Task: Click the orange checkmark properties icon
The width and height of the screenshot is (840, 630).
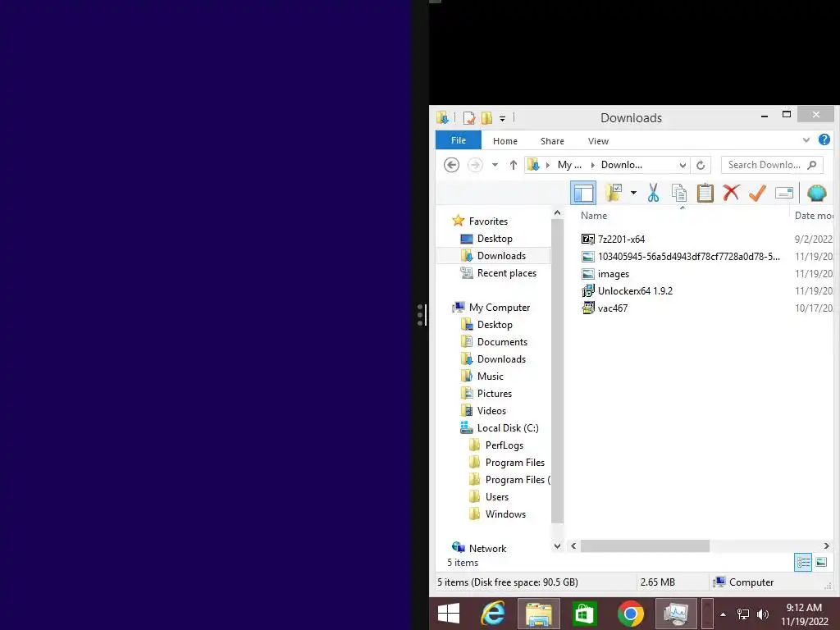Action: [757, 193]
